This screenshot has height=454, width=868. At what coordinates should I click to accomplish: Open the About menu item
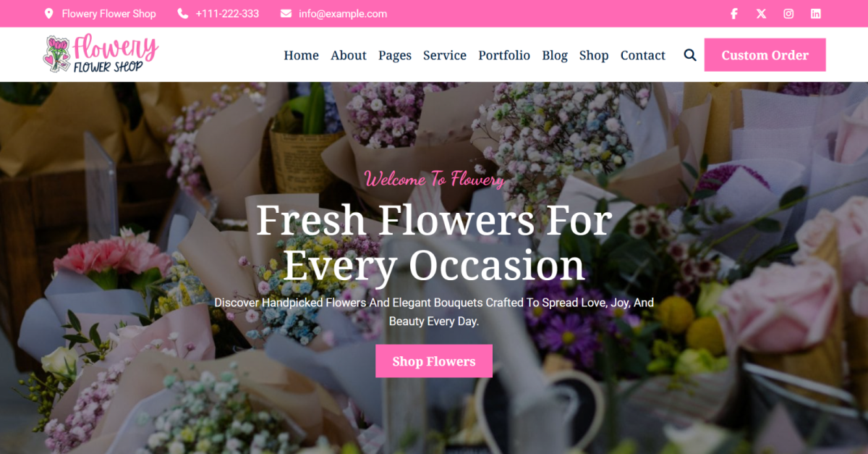(x=349, y=55)
